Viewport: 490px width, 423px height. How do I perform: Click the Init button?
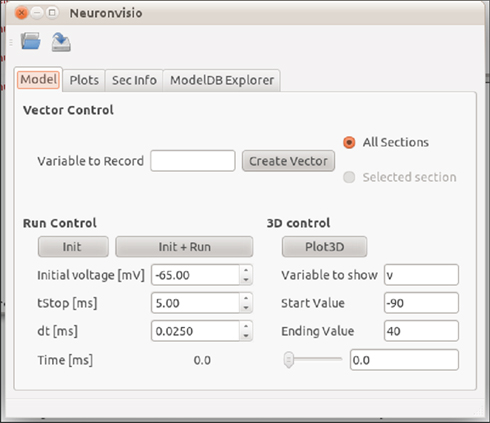(x=73, y=247)
